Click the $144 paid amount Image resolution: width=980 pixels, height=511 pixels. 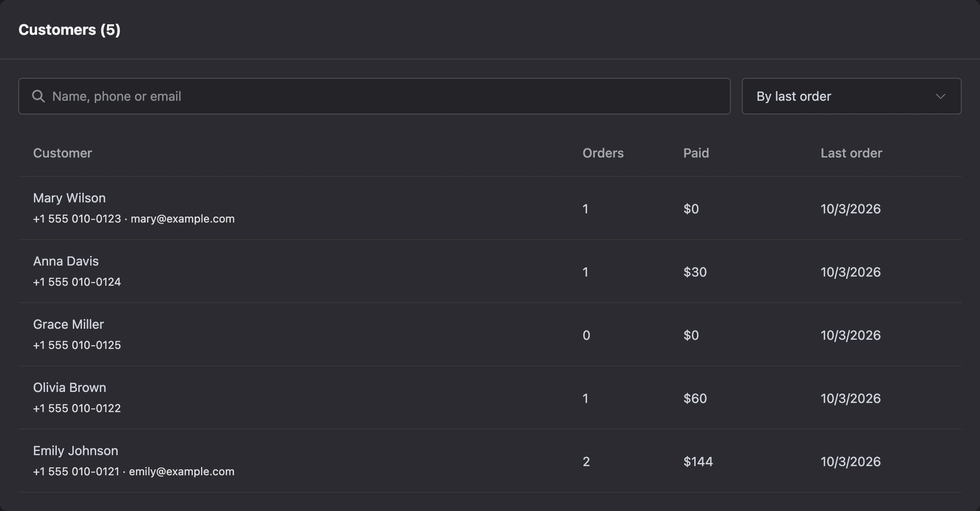pyautogui.click(x=698, y=462)
